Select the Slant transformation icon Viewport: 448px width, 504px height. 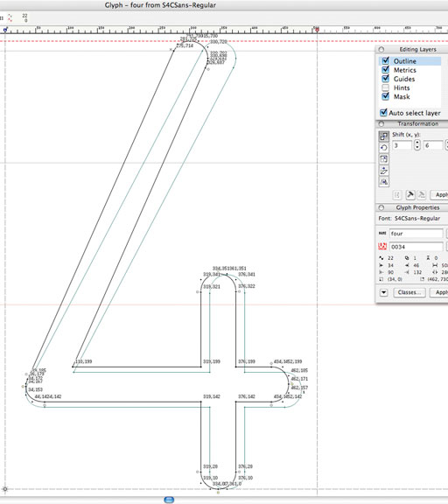[x=384, y=171]
